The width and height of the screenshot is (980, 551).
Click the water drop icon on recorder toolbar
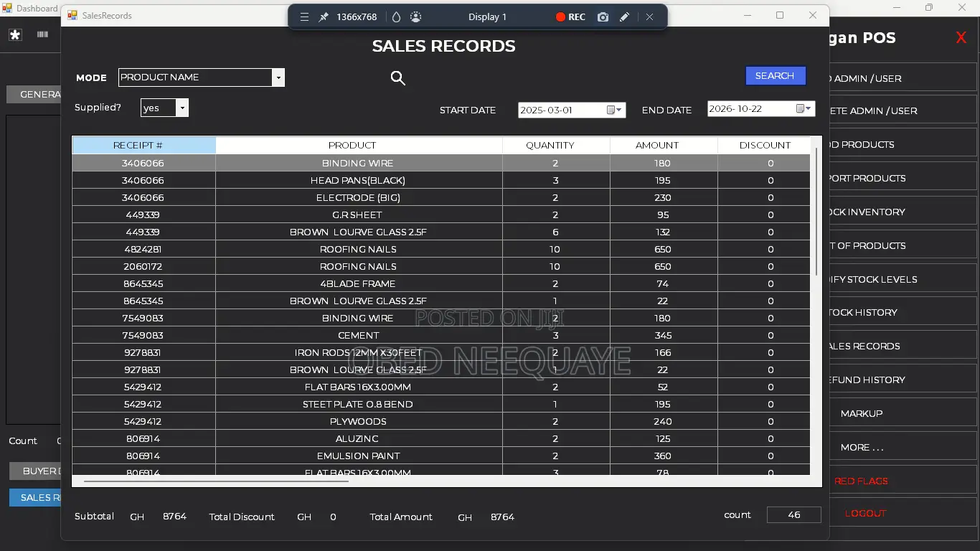(397, 17)
